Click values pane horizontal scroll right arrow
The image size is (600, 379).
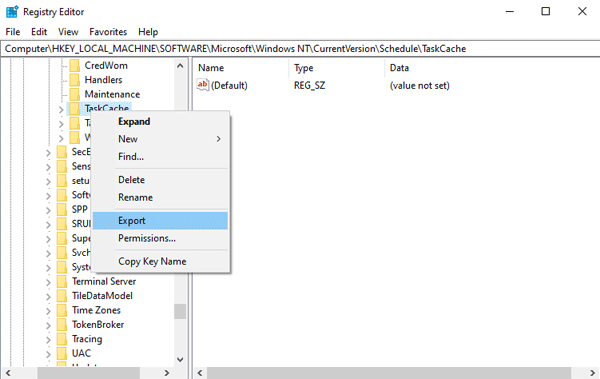[x=592, y=373]
